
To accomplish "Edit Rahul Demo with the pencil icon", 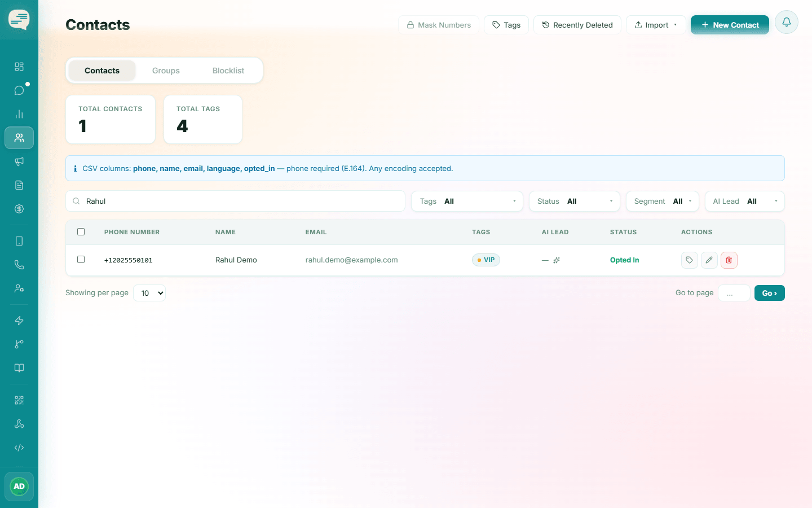I will click(709, 260).
